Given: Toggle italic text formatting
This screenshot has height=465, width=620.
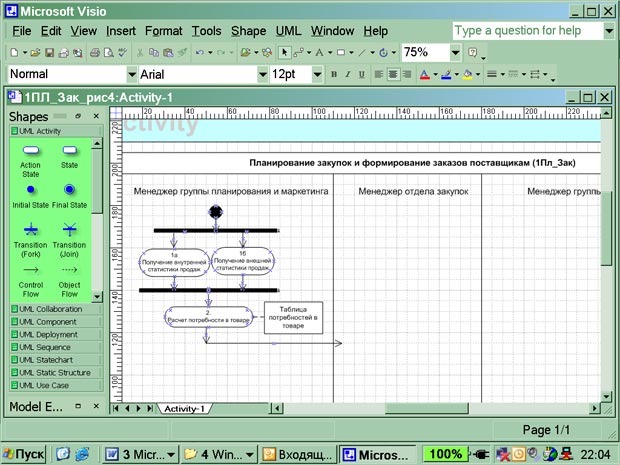Looking at the screenshot, I should click(349, 74).
